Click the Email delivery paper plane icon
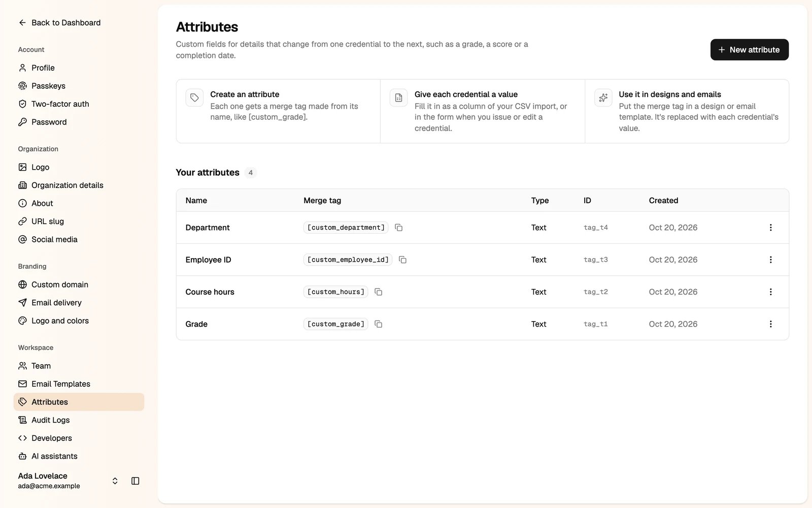Screen dimensions: 812x508 click(22, 303)
